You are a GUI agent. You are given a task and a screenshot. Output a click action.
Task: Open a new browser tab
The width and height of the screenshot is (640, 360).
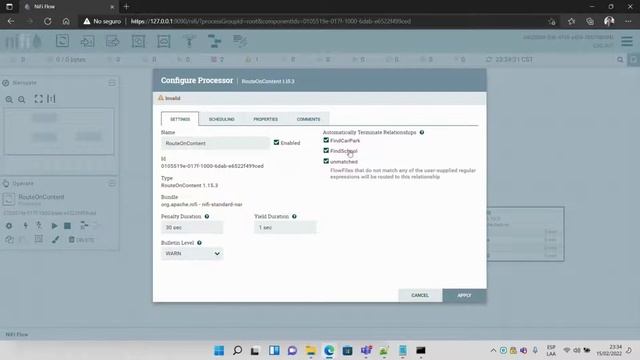pos(126,7)
